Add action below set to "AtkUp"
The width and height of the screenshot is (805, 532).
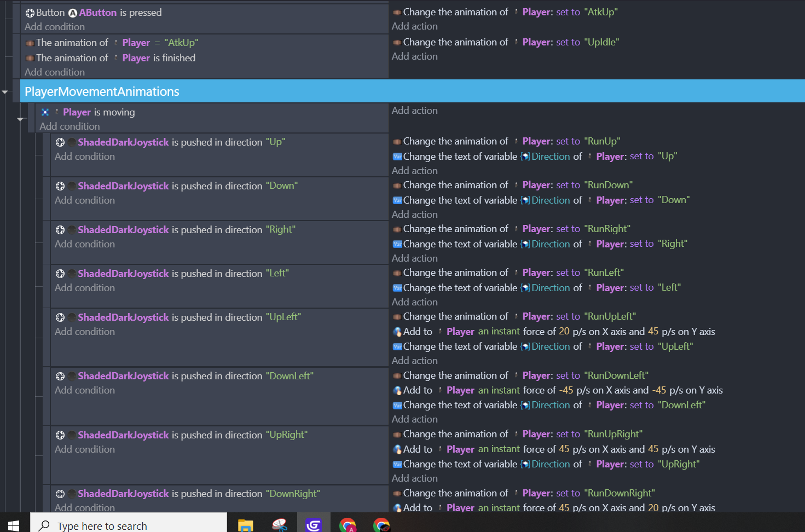click(415, 26)
